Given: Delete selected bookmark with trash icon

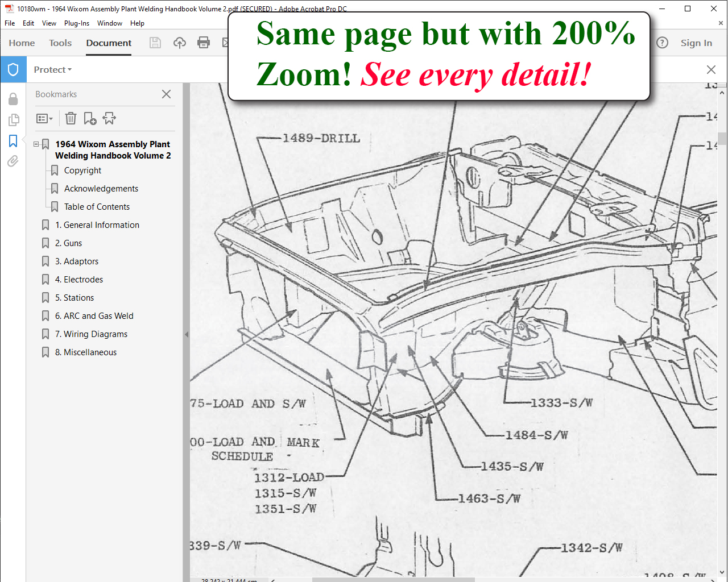Looking at the screenshot, I should pos(71,118).
